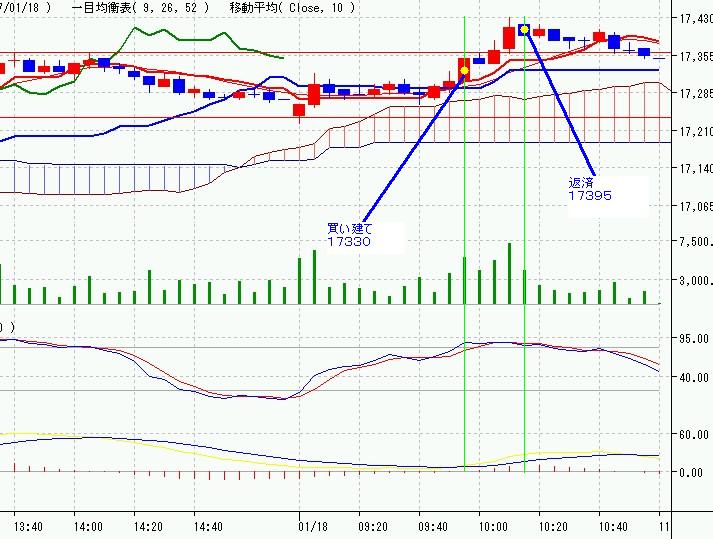
Task: Click the 14:40 time axis label
Action: [x=208, y=527]
